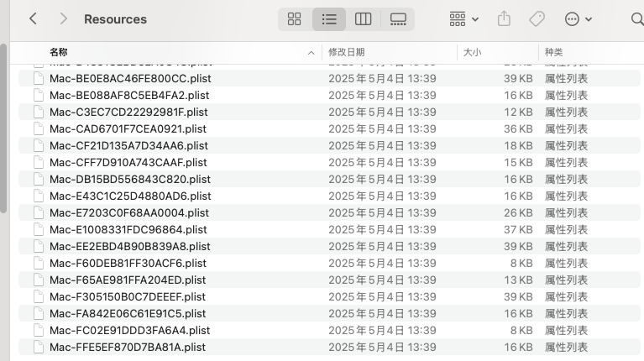
Task: Click document icon of Mac-CFF7D910A743CAAF.plist
Action: point(39,163)
